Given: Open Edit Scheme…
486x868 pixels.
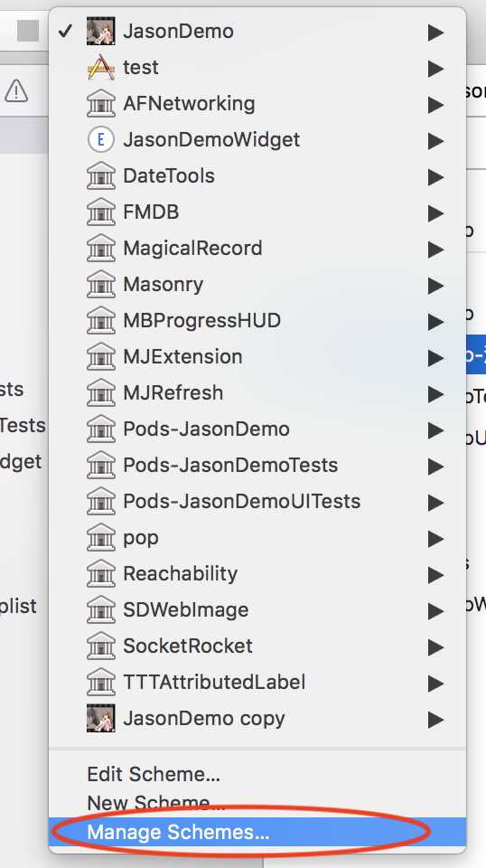Looking at the screenshot, I should click(154, 774).
